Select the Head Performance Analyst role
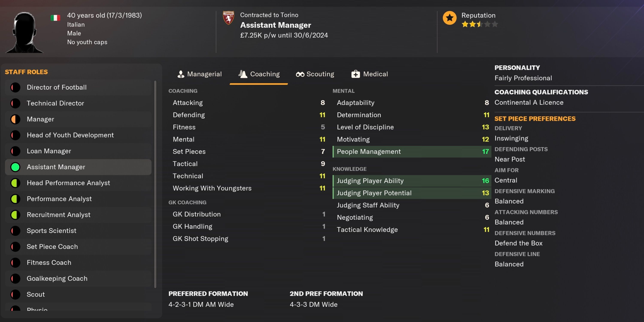Image resolution: width=644 pixels, height=322 pixels. (x=68, y=183)
